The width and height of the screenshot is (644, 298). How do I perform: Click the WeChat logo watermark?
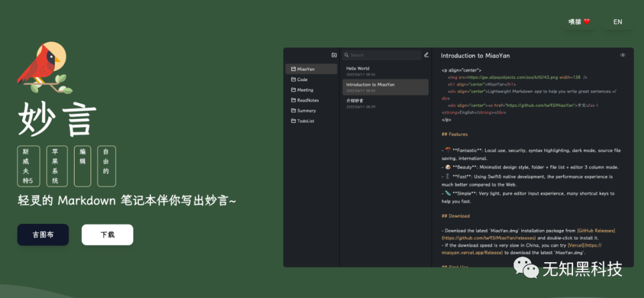point(527,269)
